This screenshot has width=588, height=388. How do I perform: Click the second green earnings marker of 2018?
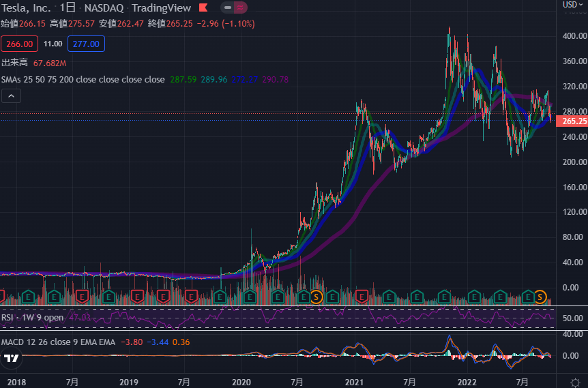click(54, 297)
